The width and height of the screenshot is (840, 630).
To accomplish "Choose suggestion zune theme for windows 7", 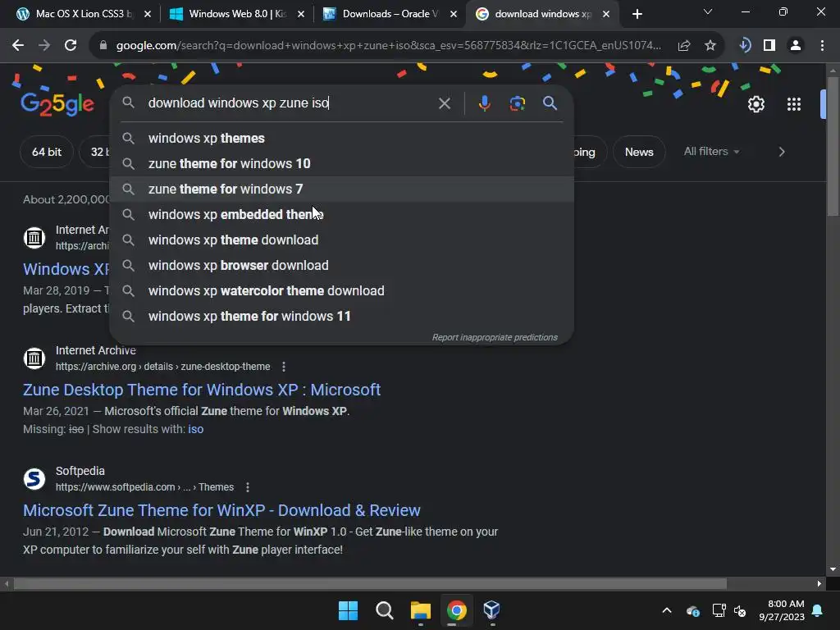I will pos(342,189).
